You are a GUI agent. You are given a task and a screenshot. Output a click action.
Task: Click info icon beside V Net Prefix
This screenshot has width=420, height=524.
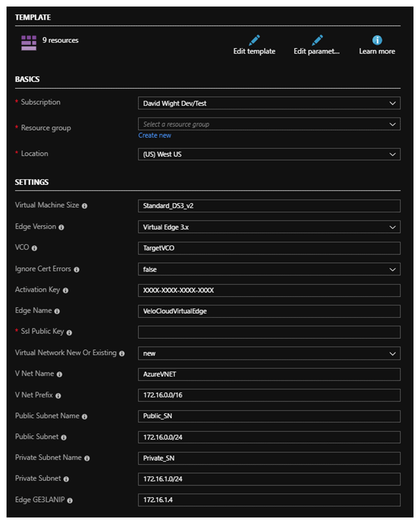point(58,395)
